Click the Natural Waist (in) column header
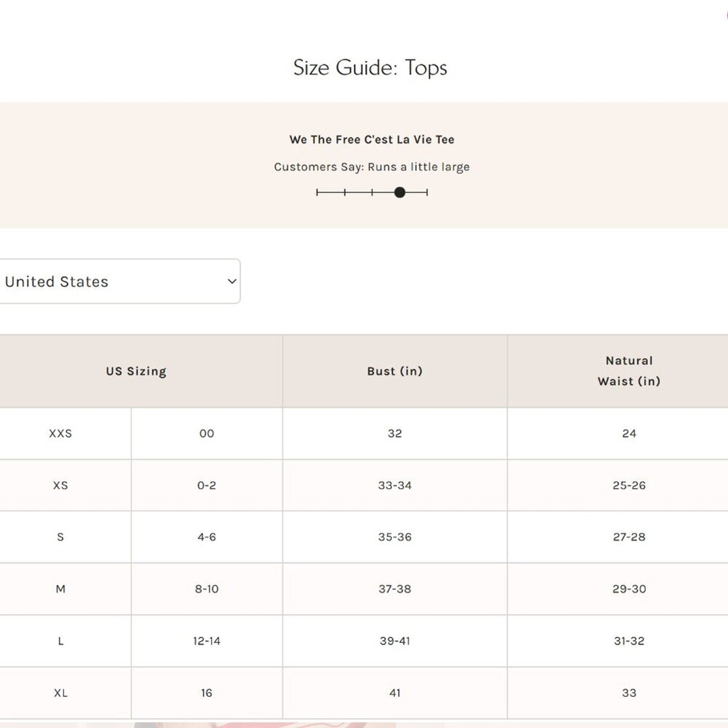This screenshot has height=728, width=728. 629,371
